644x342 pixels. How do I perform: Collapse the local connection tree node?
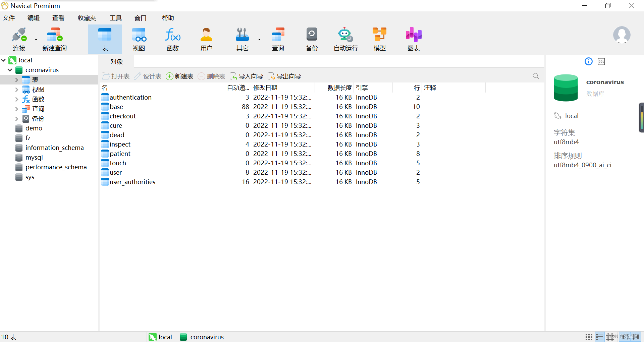[x=3, y=60]
